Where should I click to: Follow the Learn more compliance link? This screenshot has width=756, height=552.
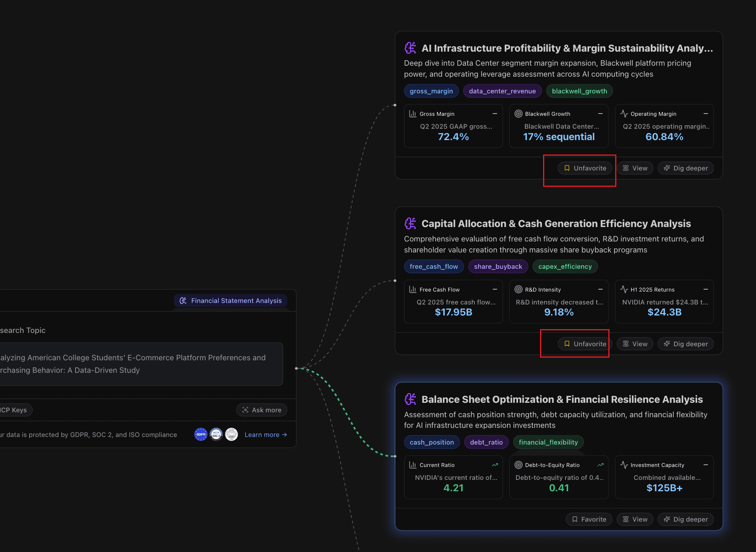coord(266,435)
